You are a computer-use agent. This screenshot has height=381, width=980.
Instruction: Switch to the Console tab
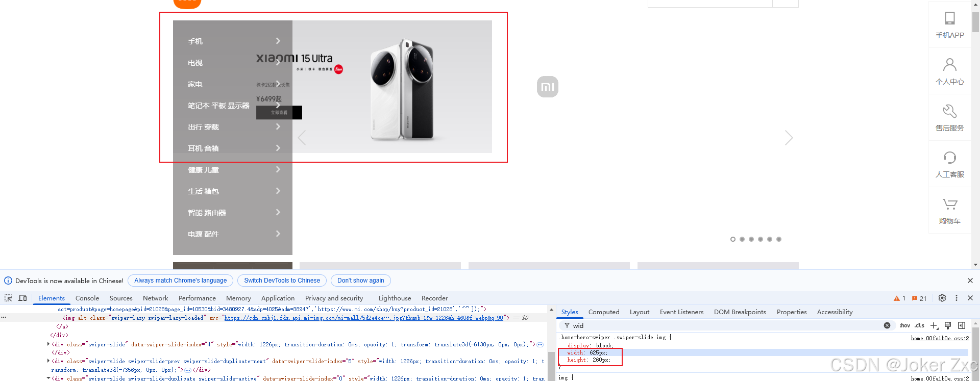[87, 298]
